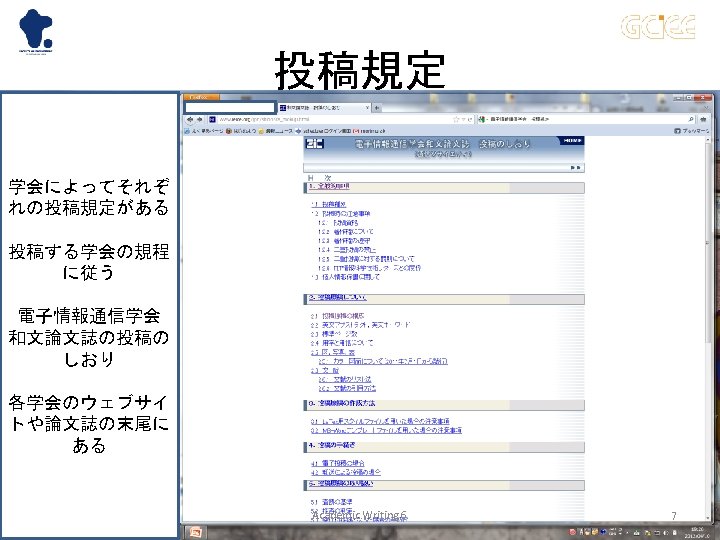Open link 1.1 投稿種別

(x=328, y=204)
